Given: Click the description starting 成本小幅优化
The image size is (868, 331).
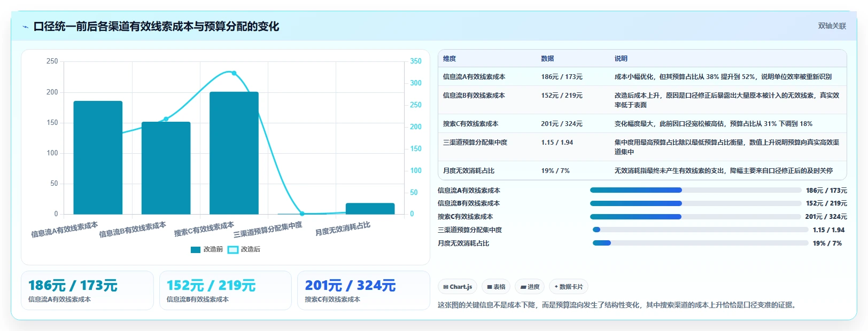Looking at the screenshot, I should (x=723, y=77).
